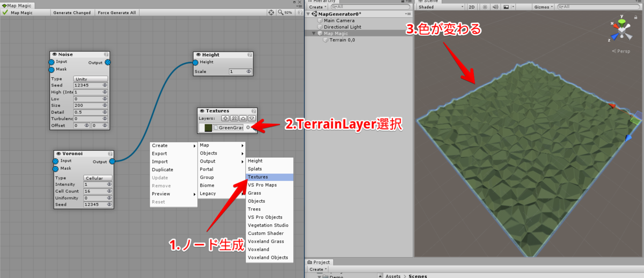Open help for the Height node
The height and width of the screenshot is (278, 644).
[x=250, y=55]
